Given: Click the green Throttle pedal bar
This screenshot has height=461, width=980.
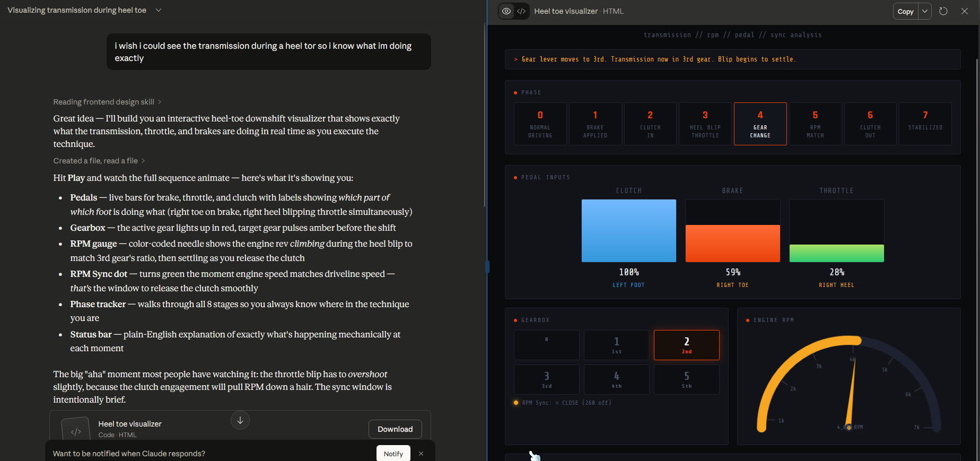Looking at the screenshot, I should click(x=837, y=253).
